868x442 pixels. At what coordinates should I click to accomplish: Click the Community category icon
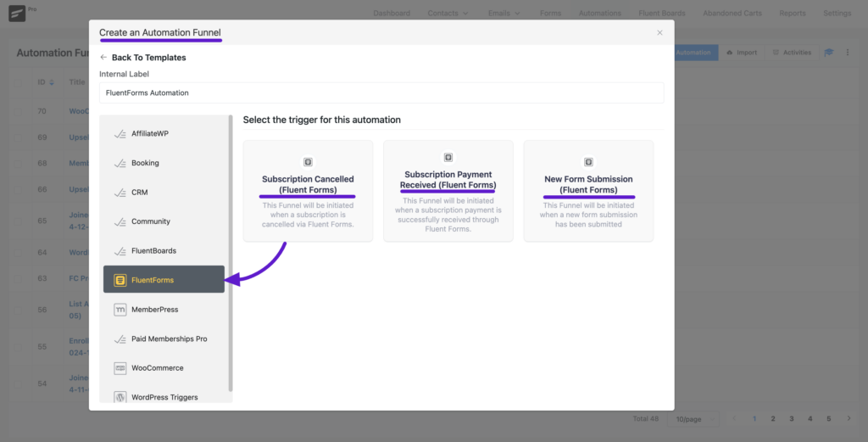120,221
